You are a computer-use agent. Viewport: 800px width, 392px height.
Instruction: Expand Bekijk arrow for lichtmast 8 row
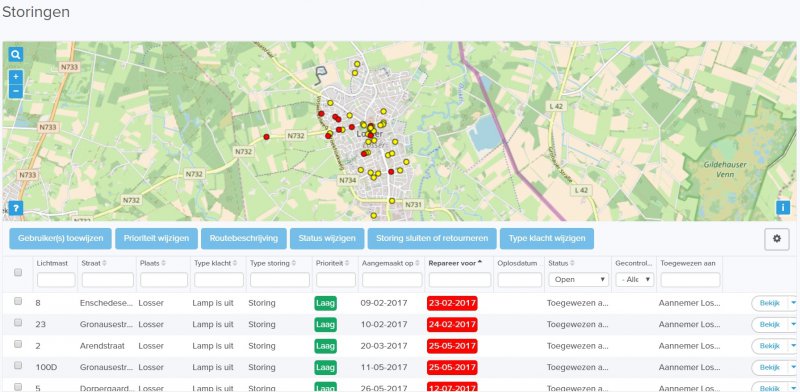[793, 303]
